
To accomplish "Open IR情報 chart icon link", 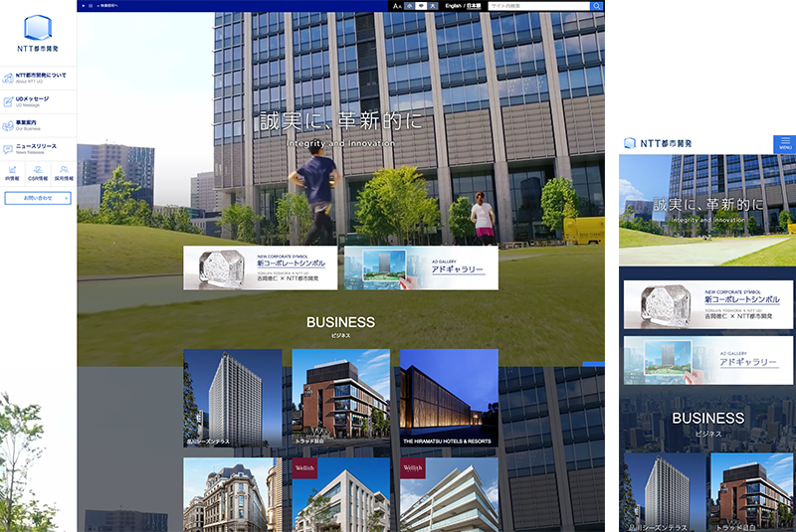I will pos(12,173).
